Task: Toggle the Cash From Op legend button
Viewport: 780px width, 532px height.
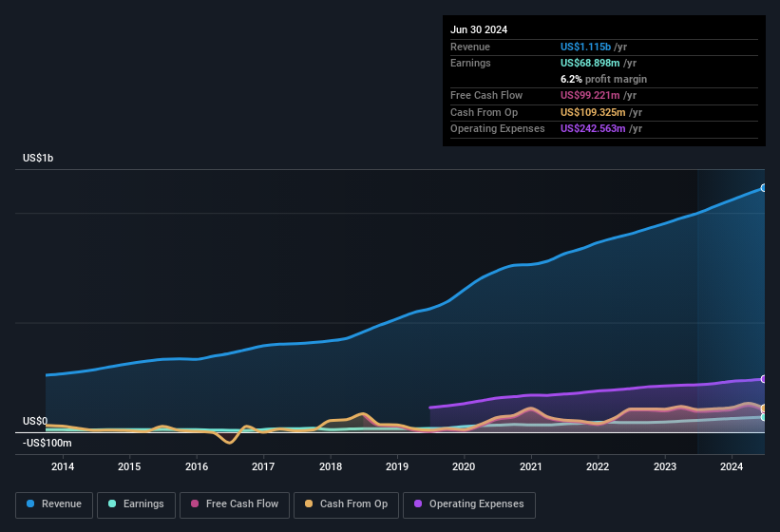Action: click(x=346, y=505)
